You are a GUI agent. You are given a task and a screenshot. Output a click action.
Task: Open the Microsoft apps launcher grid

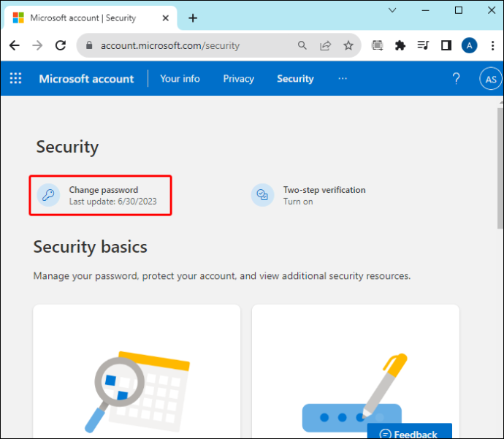[x=15, y=78]
